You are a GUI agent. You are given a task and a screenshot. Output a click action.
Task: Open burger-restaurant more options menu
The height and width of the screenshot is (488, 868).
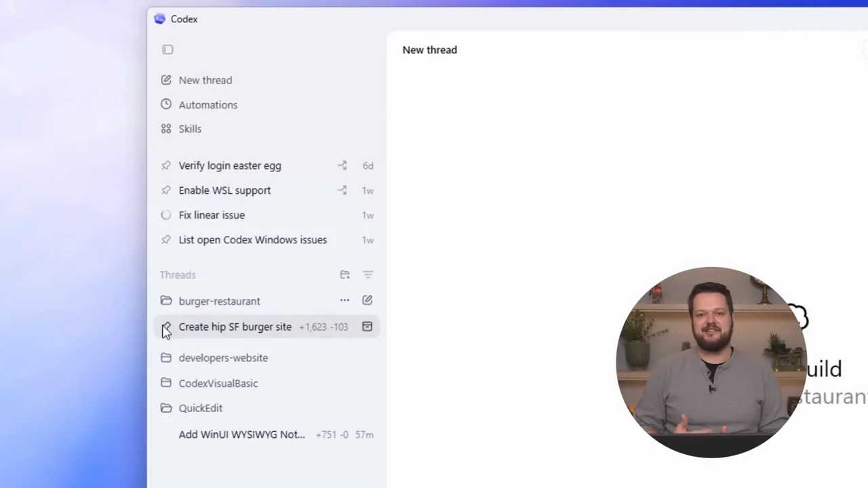click(x=344, y=300)
